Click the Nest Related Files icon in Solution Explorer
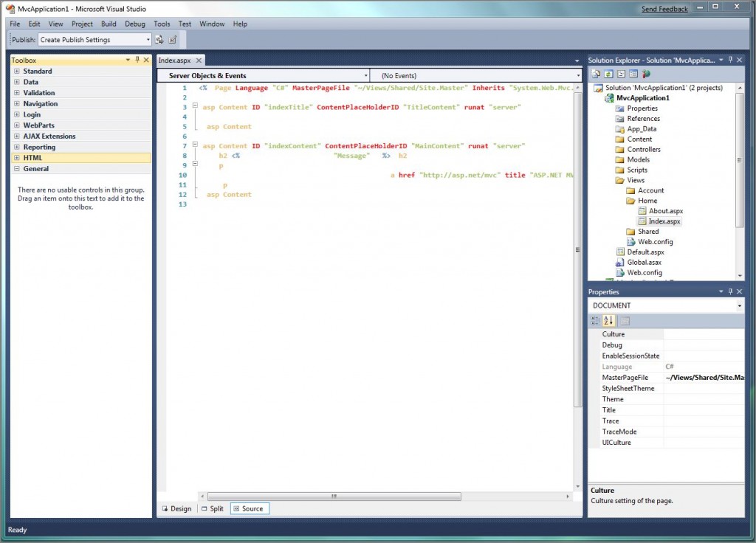The height and width of the screenshot is (543, 756). click(622, 74)
